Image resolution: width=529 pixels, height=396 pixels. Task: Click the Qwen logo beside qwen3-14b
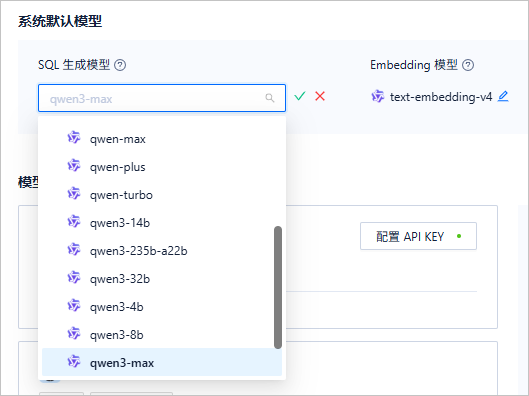pos(74,222)
